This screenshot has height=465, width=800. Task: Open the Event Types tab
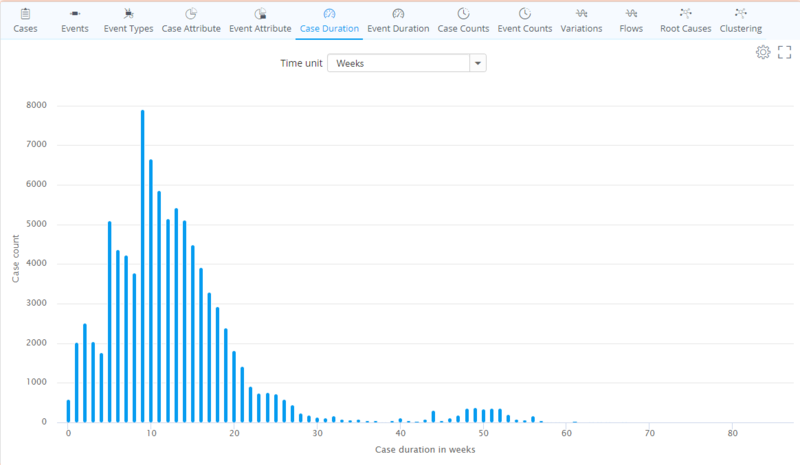pyautogui.click(x=129, y=29)
